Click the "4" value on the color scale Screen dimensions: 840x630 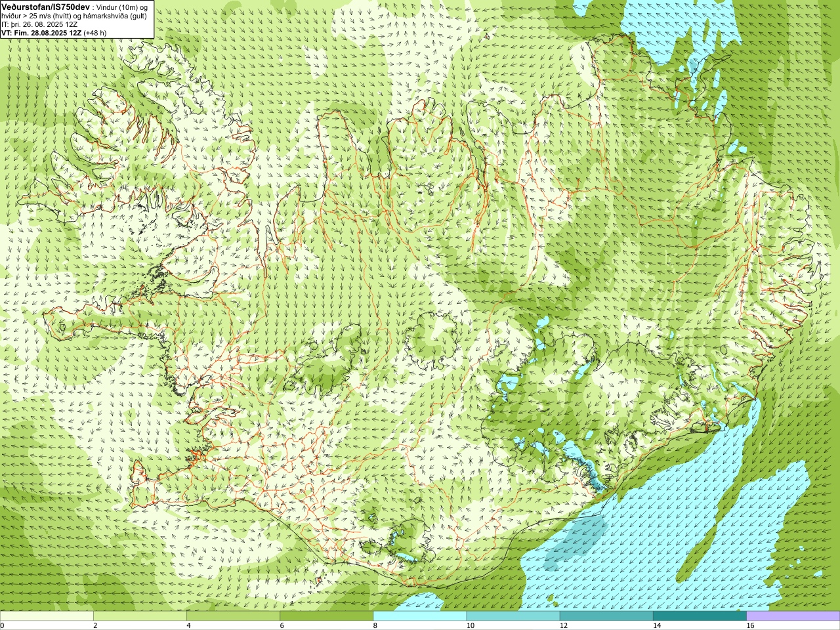pyautogui.click(x=188, y=625)
